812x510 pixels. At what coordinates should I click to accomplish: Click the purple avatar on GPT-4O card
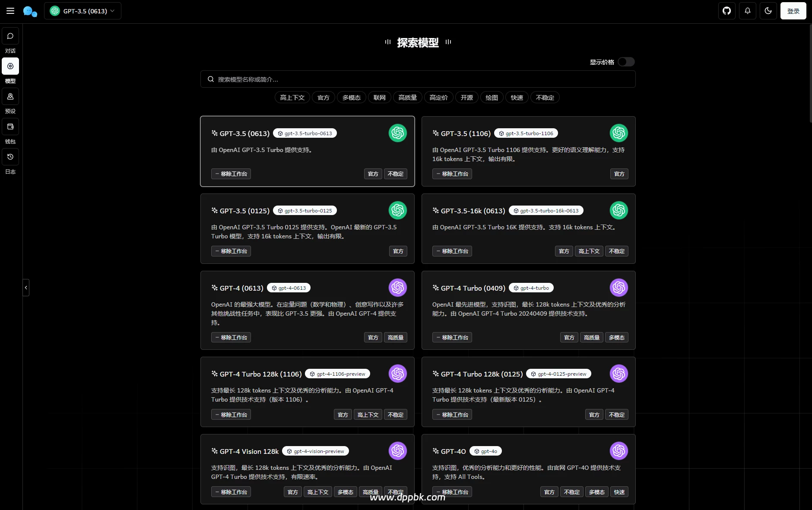619,451
